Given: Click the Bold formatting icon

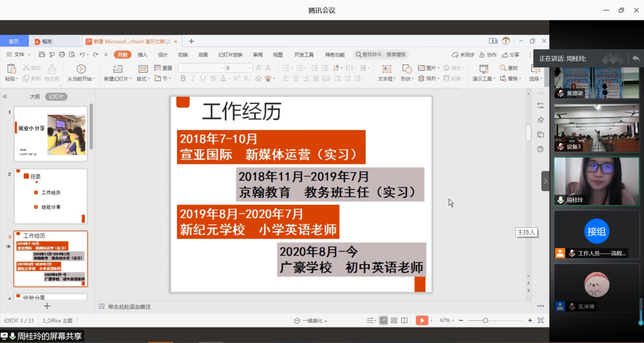Looking at the screenshot, I should (182, 79).
